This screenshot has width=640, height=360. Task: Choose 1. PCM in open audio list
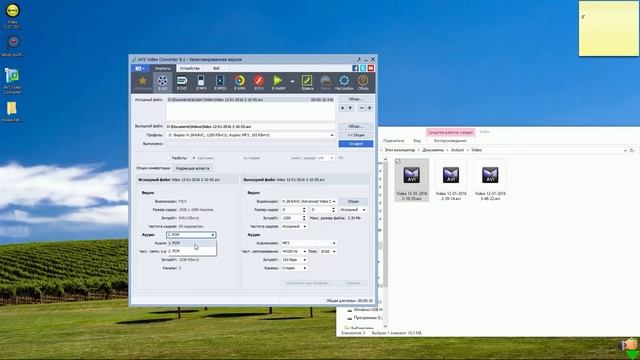click(x=191, y=243)
